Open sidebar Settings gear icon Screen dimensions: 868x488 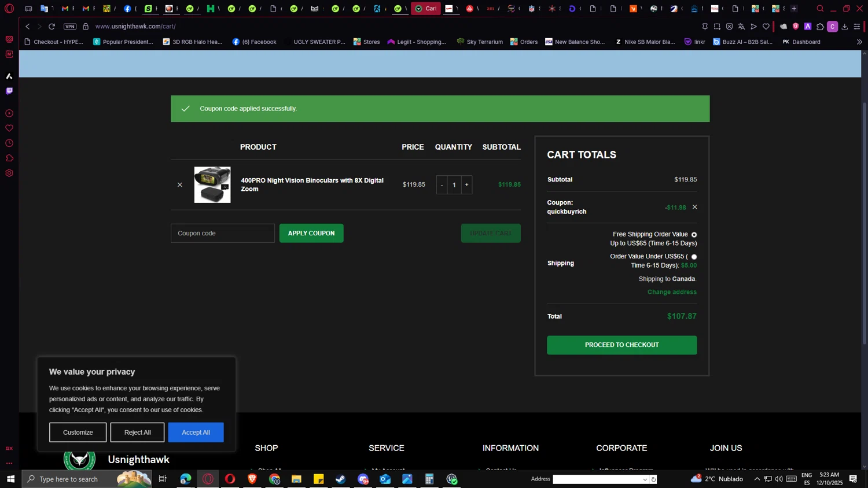pos(9,173)
